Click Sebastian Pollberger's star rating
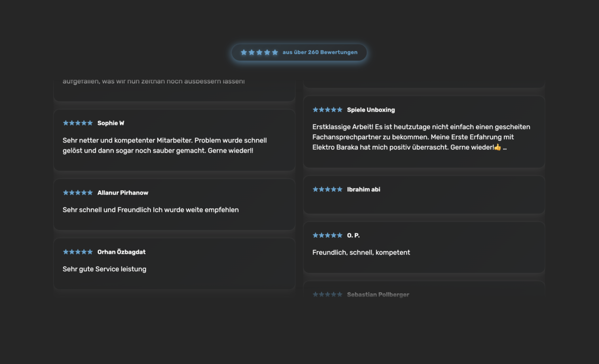 click(327, 295)
